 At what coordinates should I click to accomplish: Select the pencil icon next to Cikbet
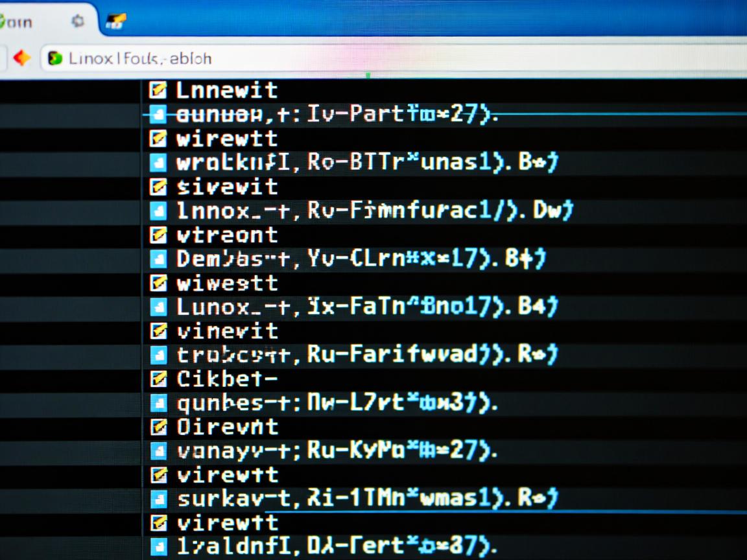158,379
